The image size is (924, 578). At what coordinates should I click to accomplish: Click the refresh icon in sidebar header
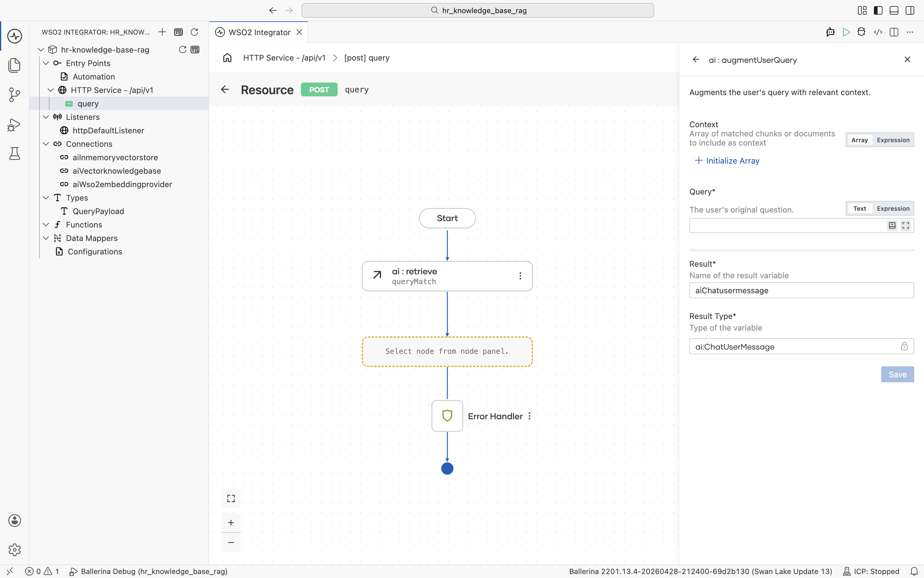194,32
